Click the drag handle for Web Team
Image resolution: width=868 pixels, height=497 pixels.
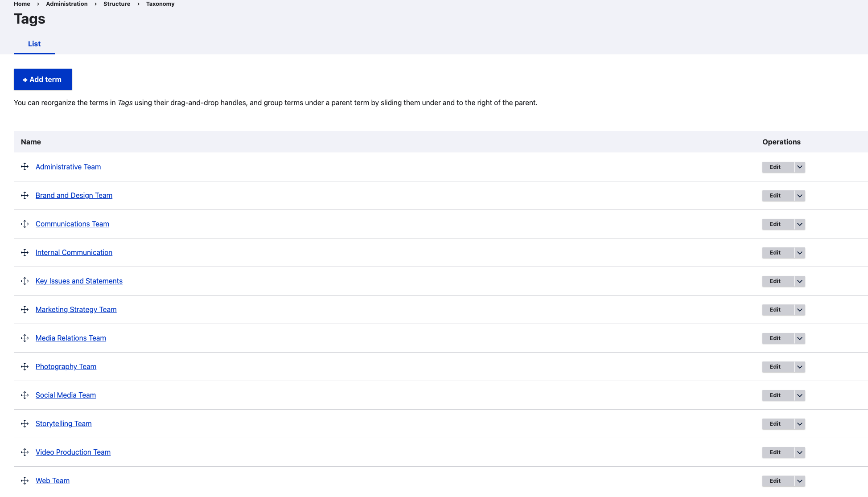coord(25,481)
